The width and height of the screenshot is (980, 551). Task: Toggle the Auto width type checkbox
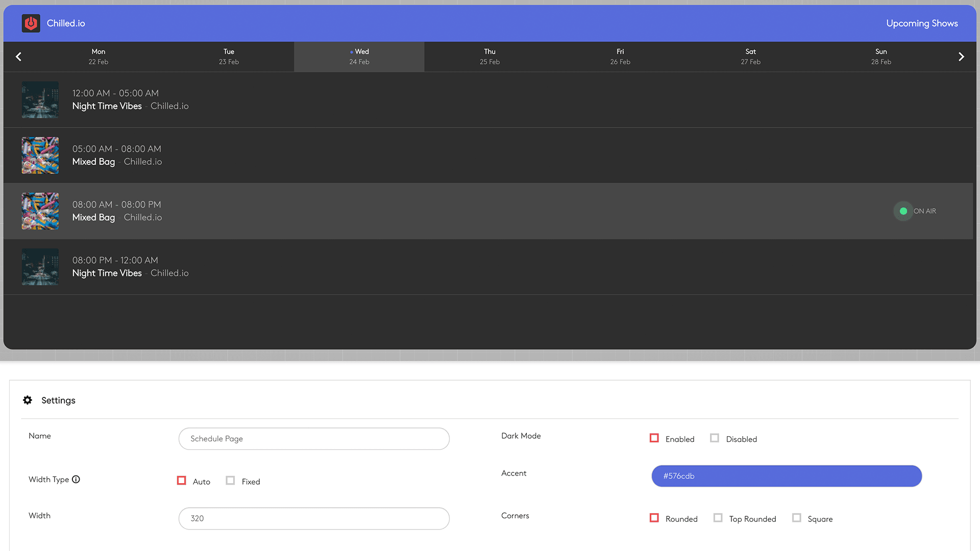pos(181,480)
